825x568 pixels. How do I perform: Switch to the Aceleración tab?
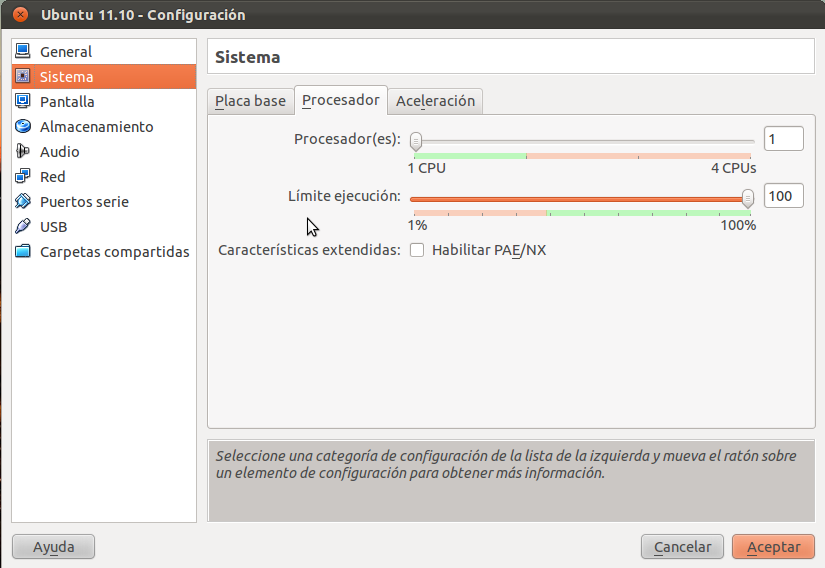pos(435,101)
